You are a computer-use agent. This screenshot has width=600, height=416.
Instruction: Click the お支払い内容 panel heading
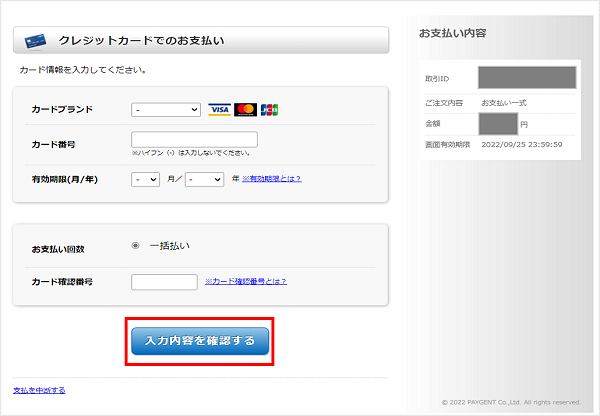pyautogui.click(x=453, y=33)
